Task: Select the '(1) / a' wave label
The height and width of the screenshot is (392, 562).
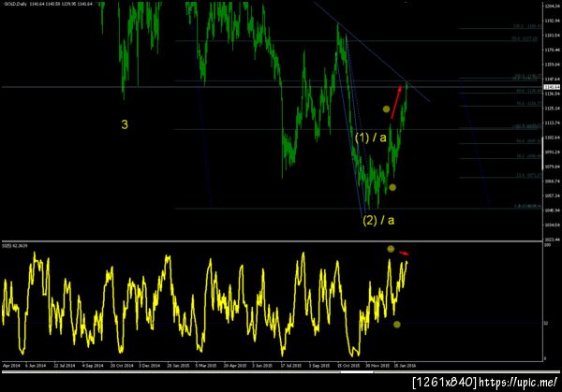Action: (371, 138)
